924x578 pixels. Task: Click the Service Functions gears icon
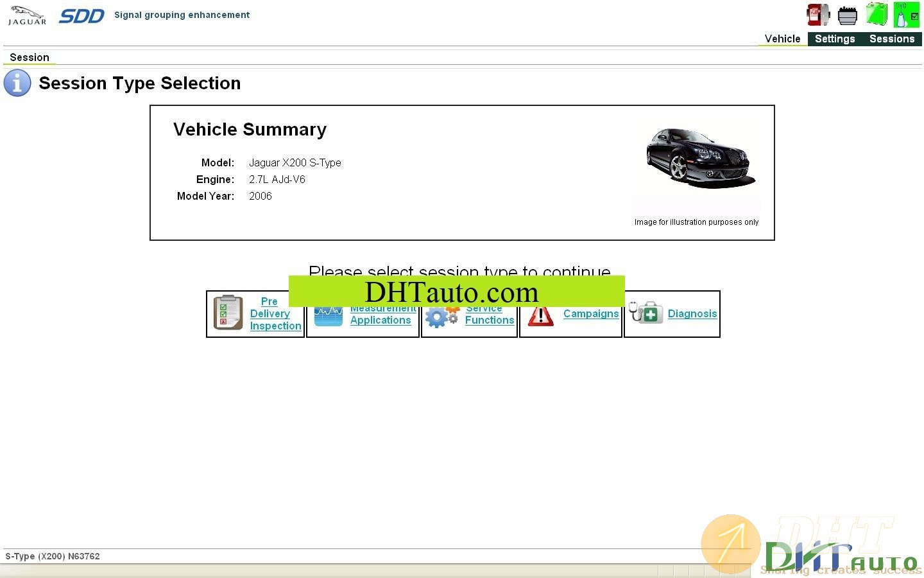441,317
